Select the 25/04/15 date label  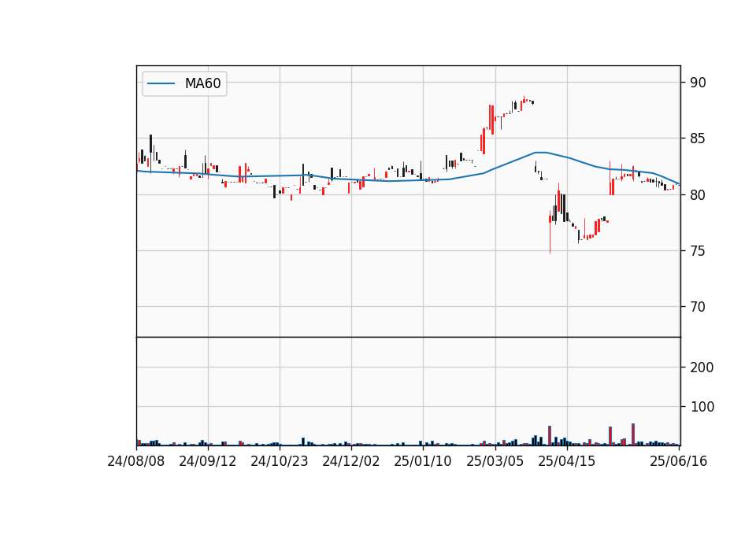pyautogui.click(x=566, y=461)
